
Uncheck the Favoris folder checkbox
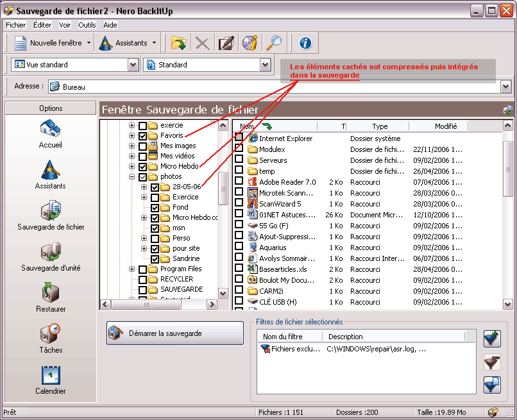[x=142, y=136]
